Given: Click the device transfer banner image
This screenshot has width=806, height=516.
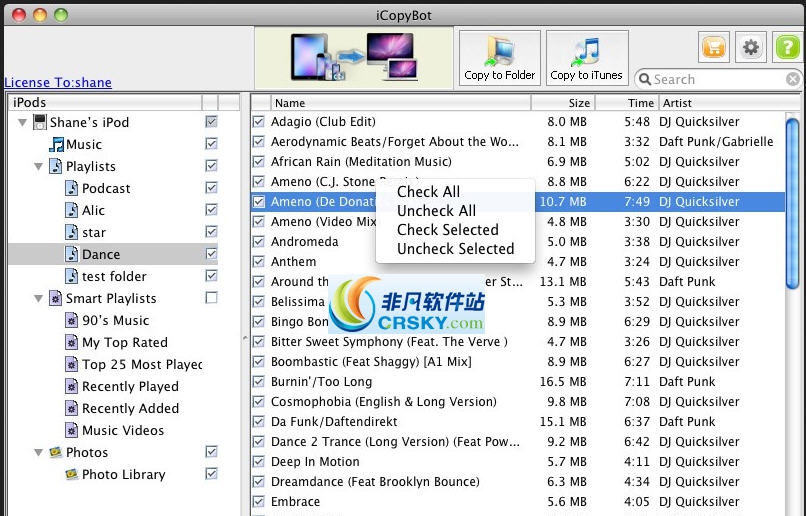Looking at the screenshot, I should pyautogui.click(x=354, y=58).
